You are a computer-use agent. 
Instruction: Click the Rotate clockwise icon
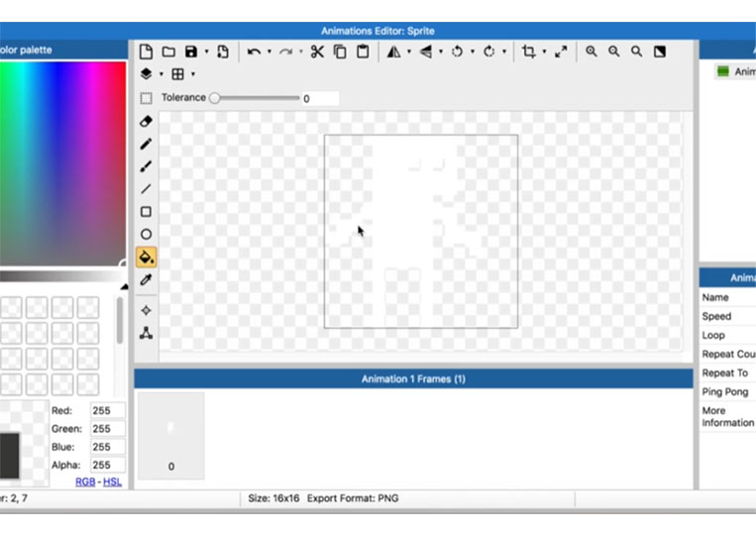pos(488,52)
